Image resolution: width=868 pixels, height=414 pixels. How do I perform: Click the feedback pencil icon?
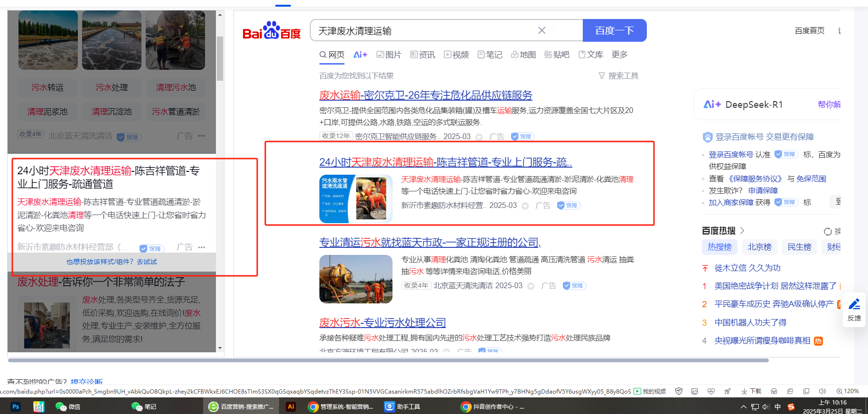click(854, 305)
